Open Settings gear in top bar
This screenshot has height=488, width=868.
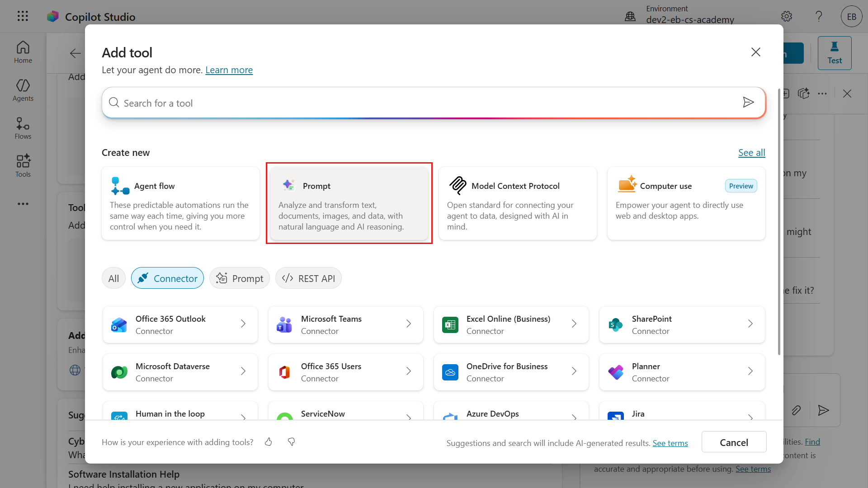pos(787,17)
